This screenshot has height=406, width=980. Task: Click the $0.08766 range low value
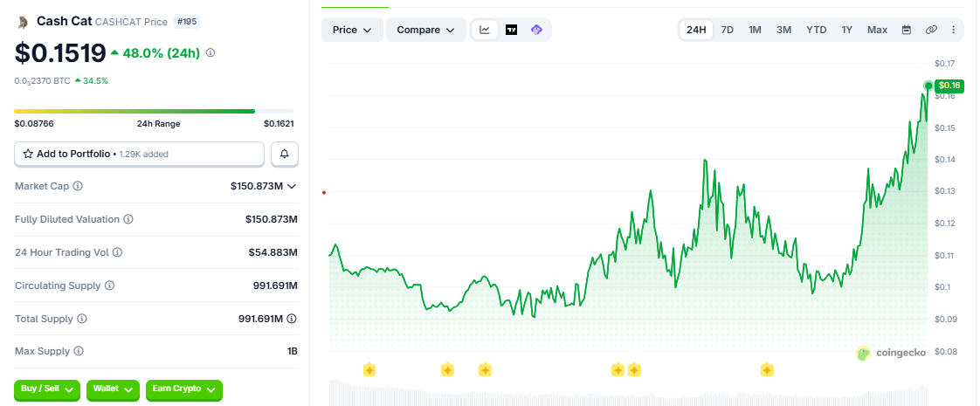[34, 124]
